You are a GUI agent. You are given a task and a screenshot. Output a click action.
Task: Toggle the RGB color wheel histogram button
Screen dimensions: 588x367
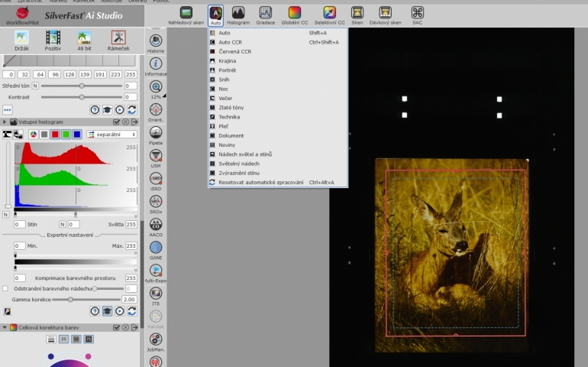coord(34,134)
